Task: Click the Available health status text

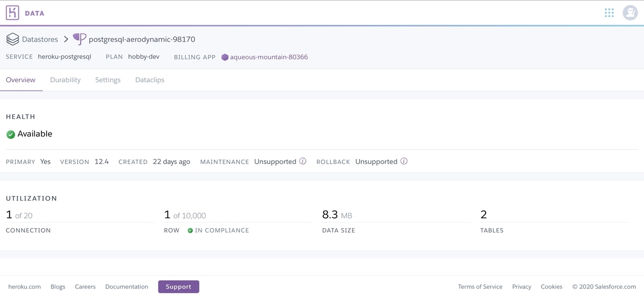Action: pos(35,134)
